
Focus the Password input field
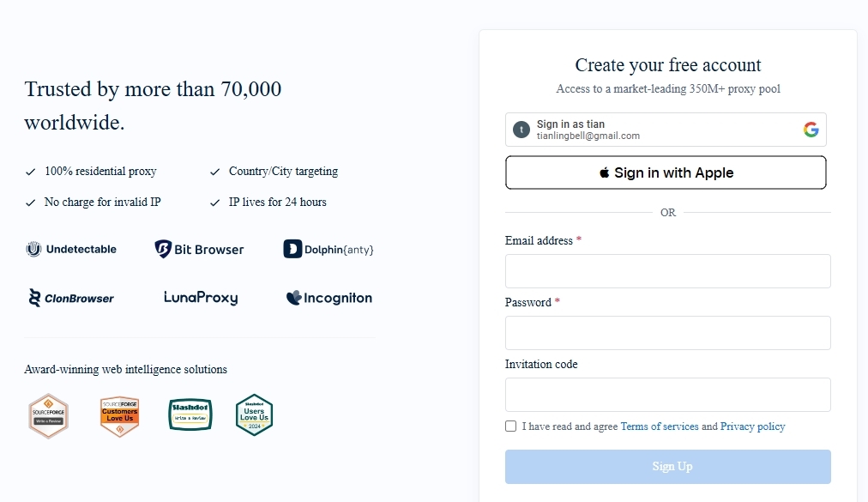[667, 333]
